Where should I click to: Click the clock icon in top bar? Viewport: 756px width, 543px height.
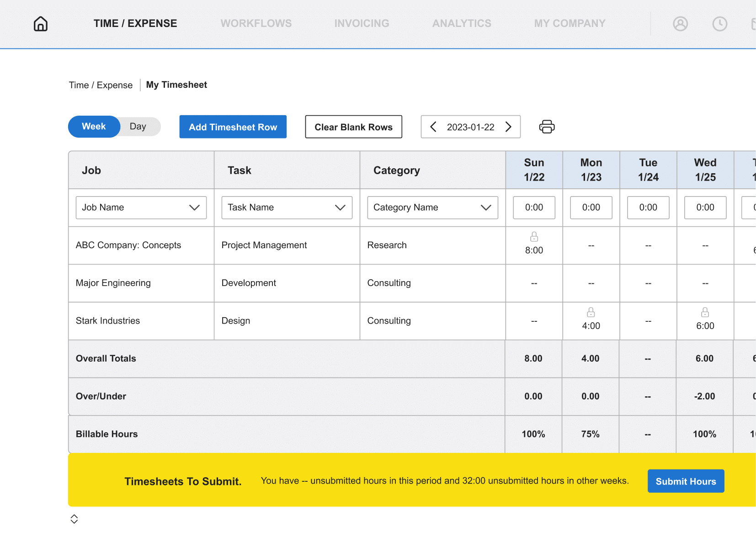[x=719, y=24]
